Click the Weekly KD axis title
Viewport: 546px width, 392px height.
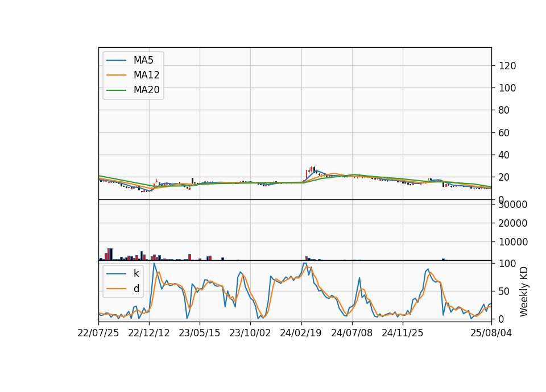tap(524, 291)
